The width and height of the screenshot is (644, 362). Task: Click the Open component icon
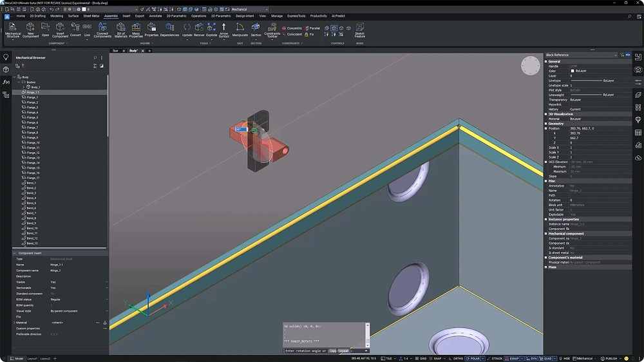pyautogui.click(x=45, y=30)
